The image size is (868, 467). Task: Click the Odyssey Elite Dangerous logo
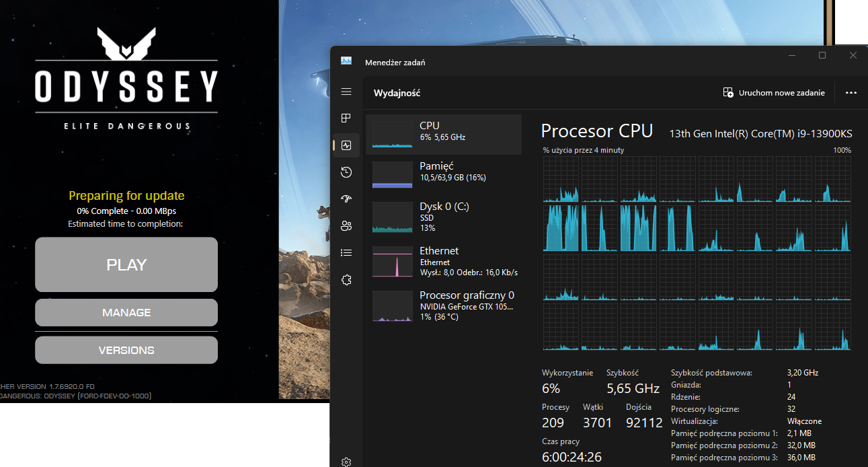[126, 77]
